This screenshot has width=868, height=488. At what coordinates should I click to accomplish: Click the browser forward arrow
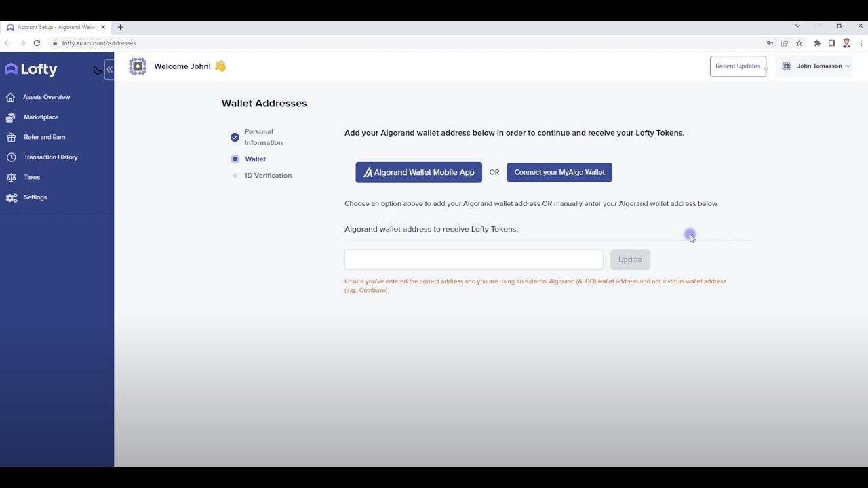coord(22,43)
